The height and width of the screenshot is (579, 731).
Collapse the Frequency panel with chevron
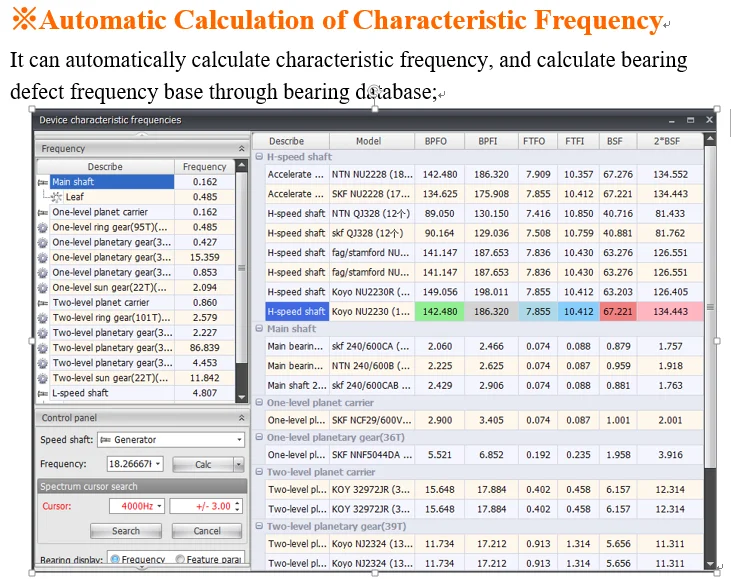click(x=240, y=148)
